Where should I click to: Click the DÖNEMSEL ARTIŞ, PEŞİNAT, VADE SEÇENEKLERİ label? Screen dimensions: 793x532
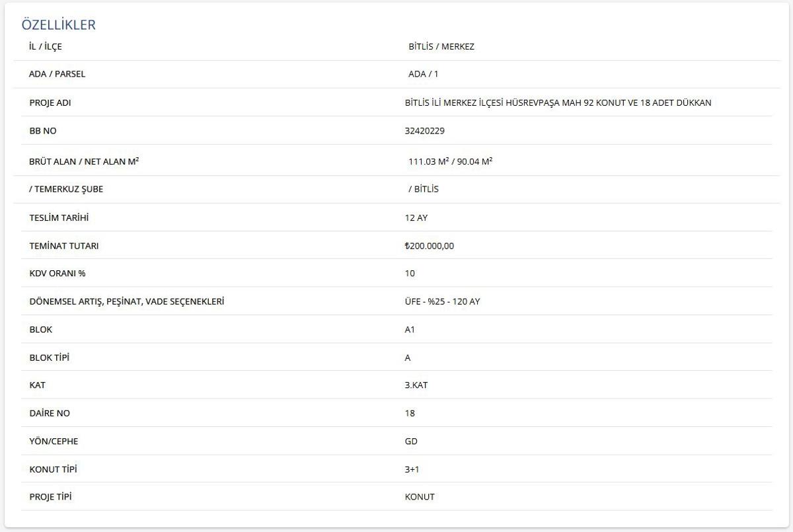coord(127,301)
